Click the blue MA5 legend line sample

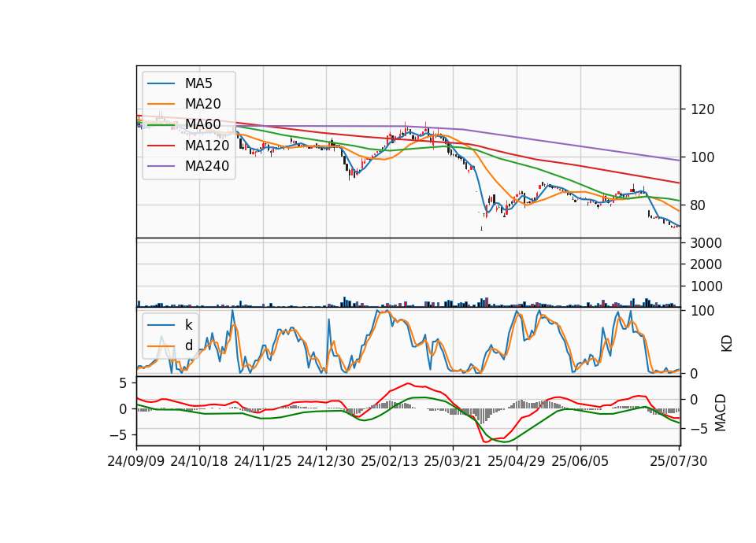click(x=161, y=83)
